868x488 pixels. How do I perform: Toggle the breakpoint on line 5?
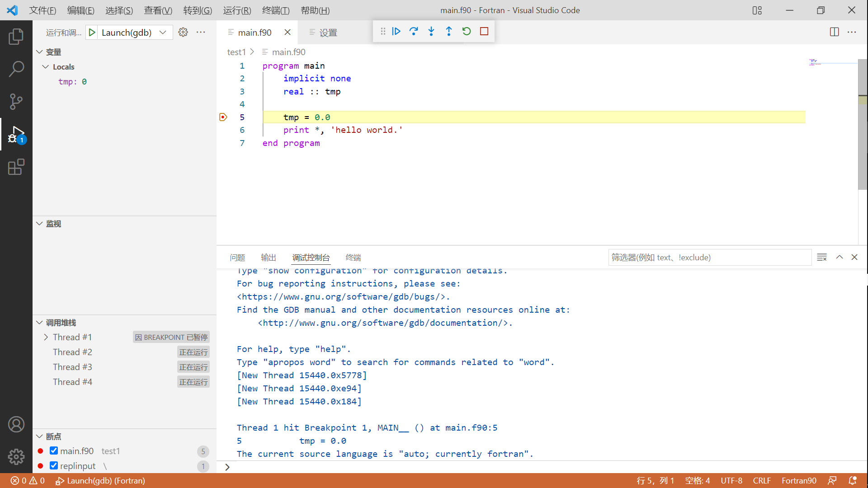[223, 117]
